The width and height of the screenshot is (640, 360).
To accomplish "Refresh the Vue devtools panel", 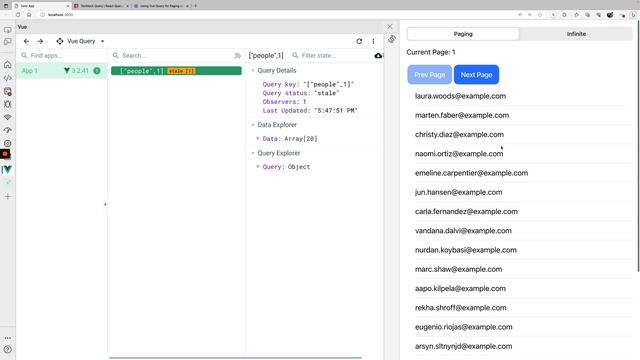I will pyautogui.click(x=359, y=41).
